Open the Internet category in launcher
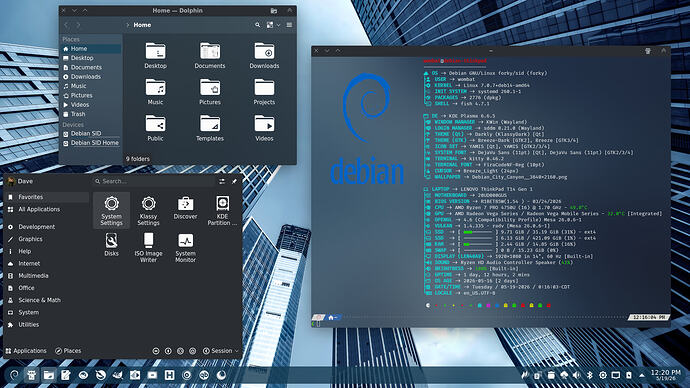 pyautogui.click(x=47, y=264)
